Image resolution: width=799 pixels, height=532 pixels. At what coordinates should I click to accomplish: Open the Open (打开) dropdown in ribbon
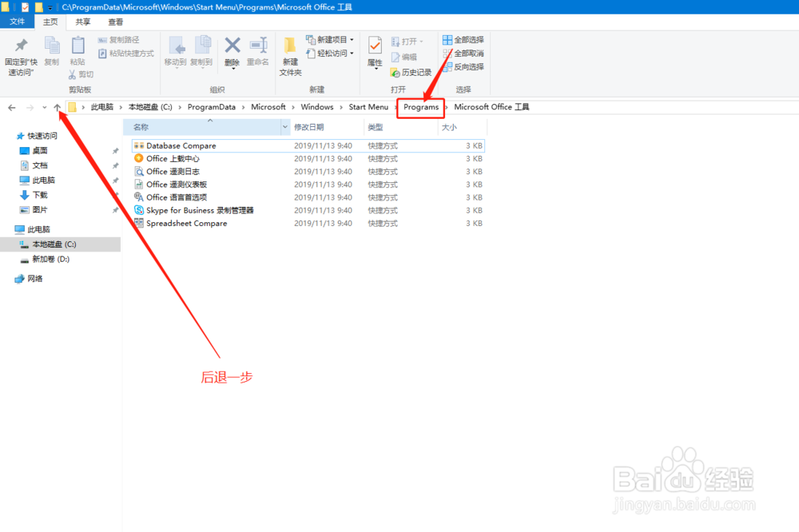point(407,42)
